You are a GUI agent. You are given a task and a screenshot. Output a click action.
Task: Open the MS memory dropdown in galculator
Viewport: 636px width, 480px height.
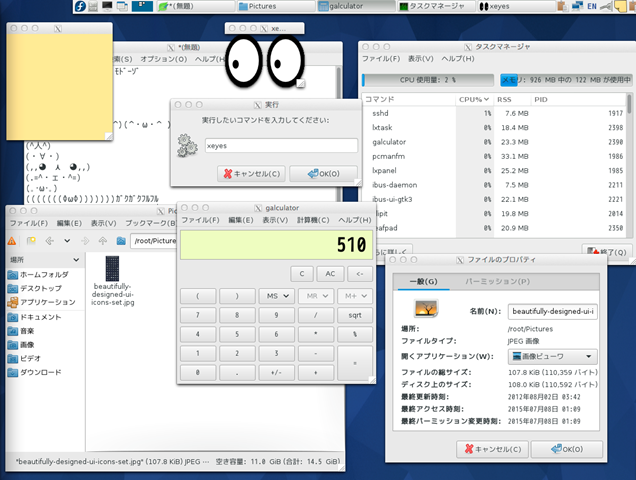273,296
